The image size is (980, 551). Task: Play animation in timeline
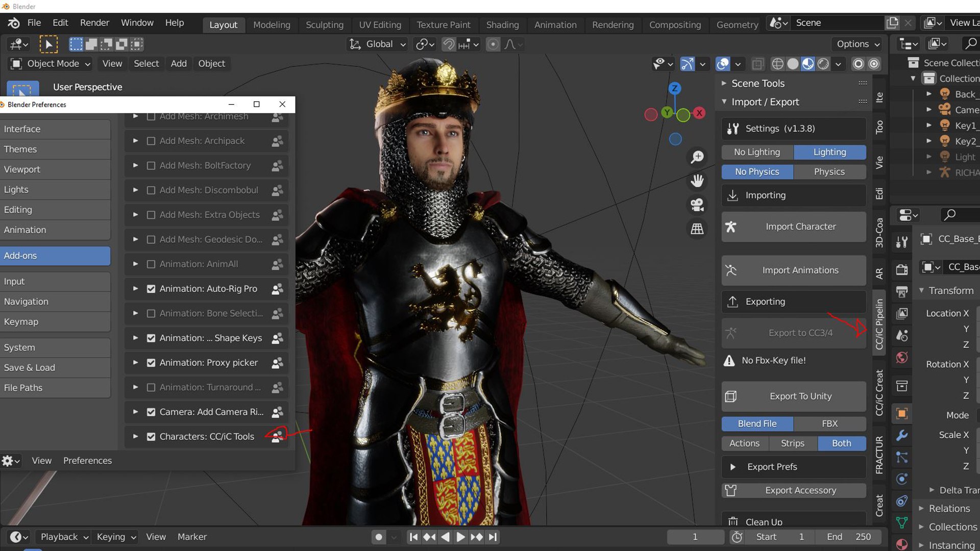pos(460,537)
